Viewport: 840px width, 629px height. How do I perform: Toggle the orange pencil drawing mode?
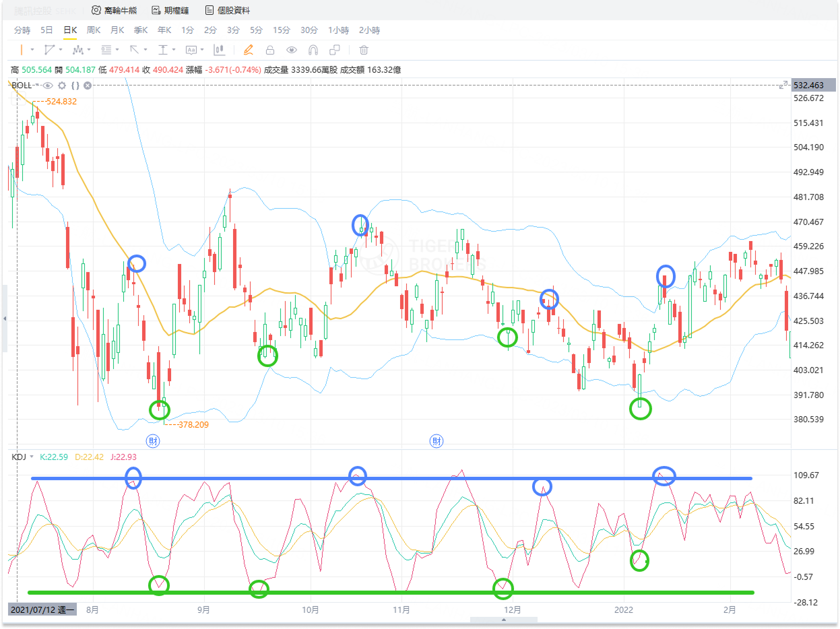coord(248,50)
